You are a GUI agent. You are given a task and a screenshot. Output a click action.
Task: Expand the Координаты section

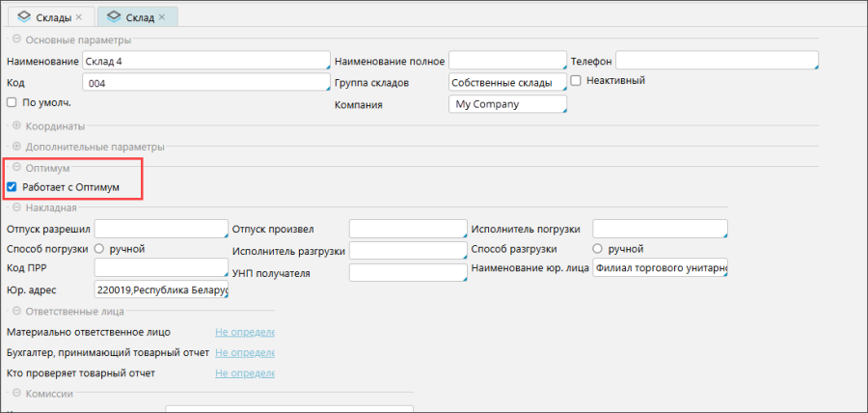[16, 125]
